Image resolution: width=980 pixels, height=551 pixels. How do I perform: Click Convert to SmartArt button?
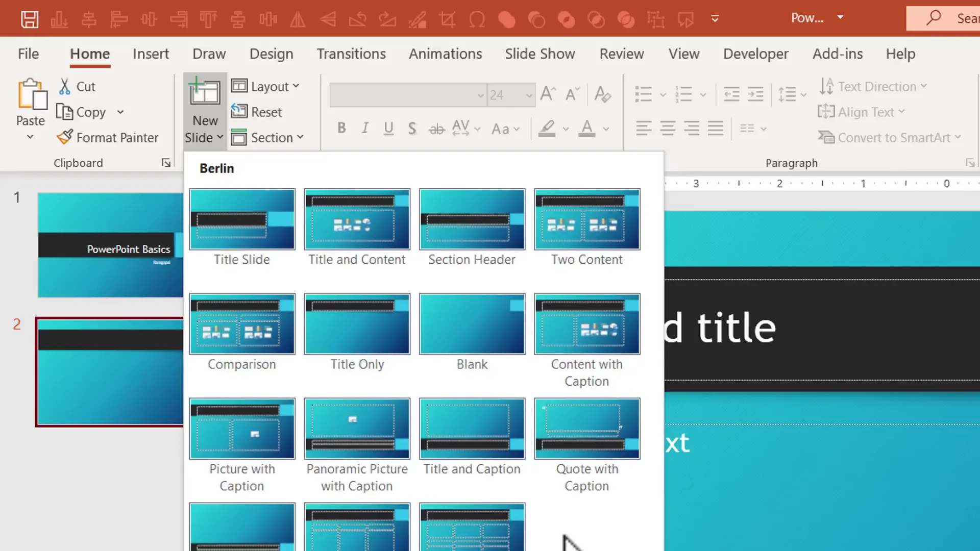(x=890, y=137)
